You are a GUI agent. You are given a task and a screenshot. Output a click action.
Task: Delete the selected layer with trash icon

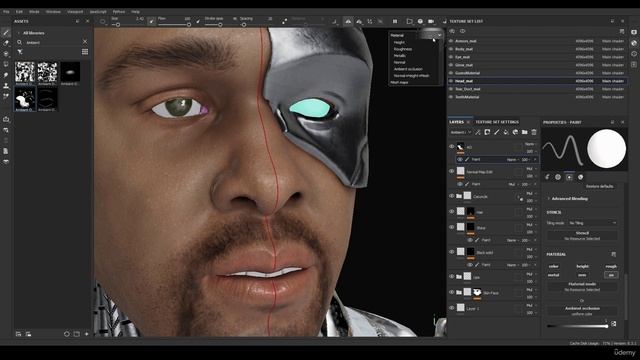tap(534, 132)
